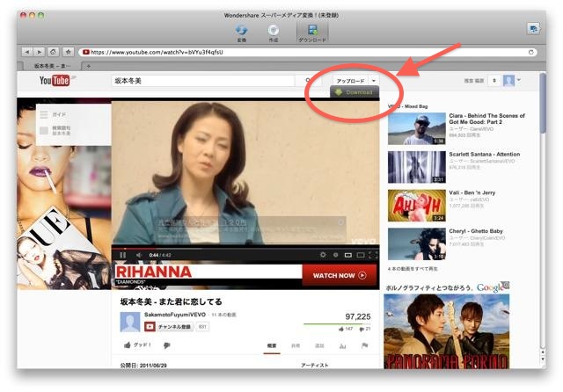The image size is (563, 392).
Task: Toggle fullscreen video mode
Action: click(374, 255)
